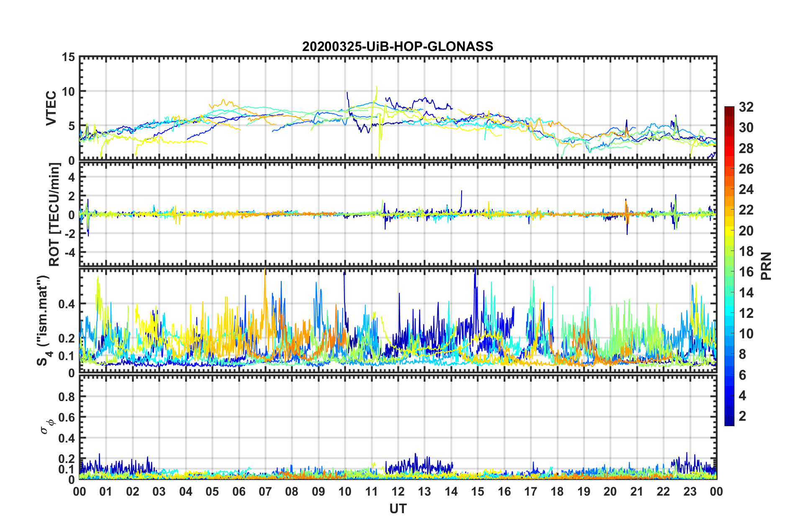Screen dimensions: 796x532
Task: Select colorbar tick label 22
Action: click(746, 210)
